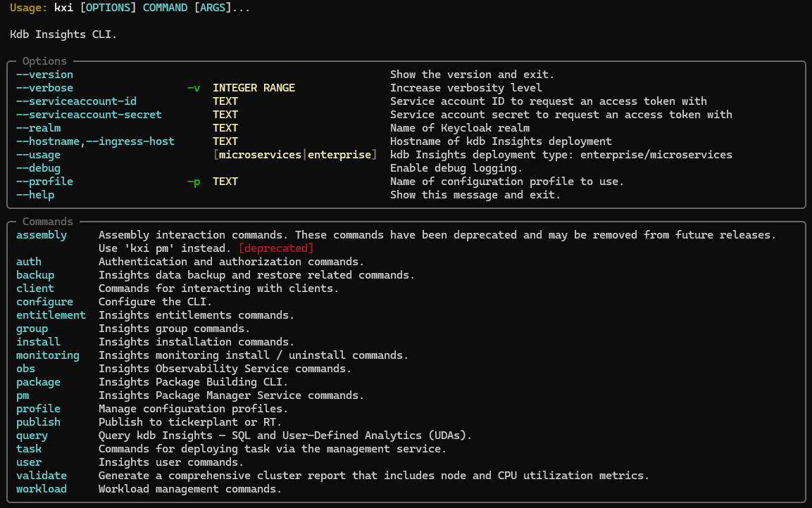Image resolution: width=812 pixels, height=508 pixels.
Task: Click the enterprise choice value
Action: click(339, 155)
